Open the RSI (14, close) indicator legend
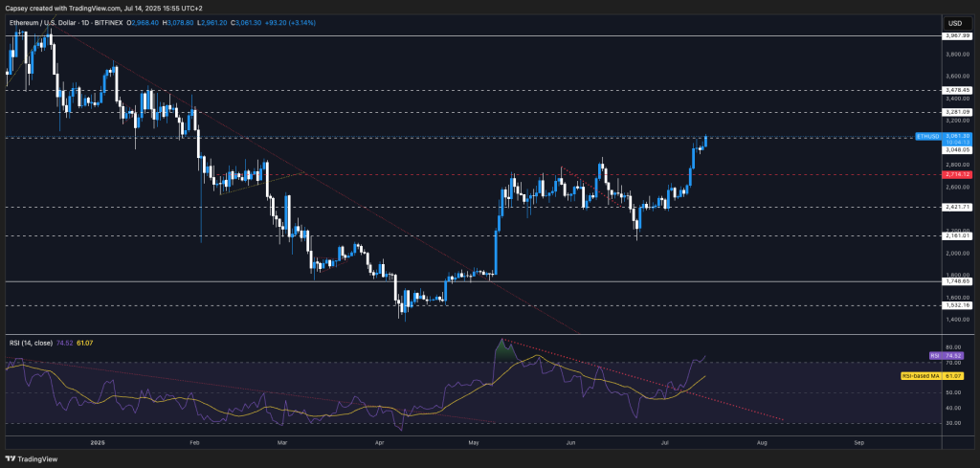Screen dimensions: 980x468 click(x=32, y=343)
